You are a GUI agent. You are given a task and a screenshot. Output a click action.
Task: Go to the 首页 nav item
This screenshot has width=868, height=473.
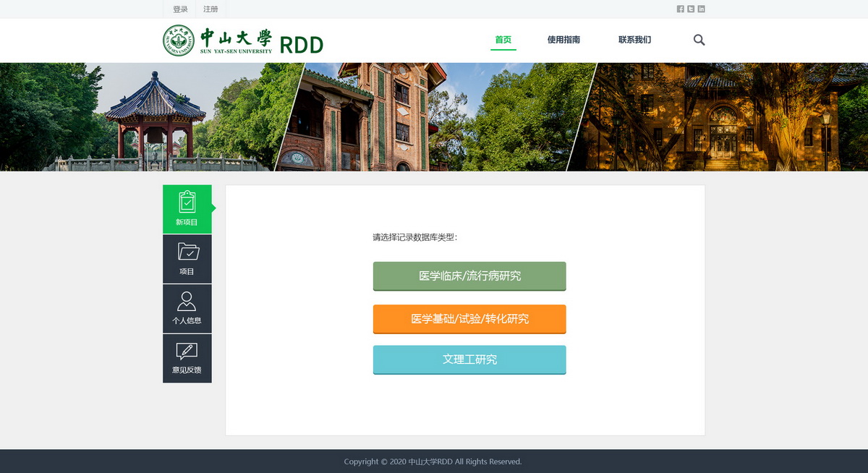[x=503, y=40]
